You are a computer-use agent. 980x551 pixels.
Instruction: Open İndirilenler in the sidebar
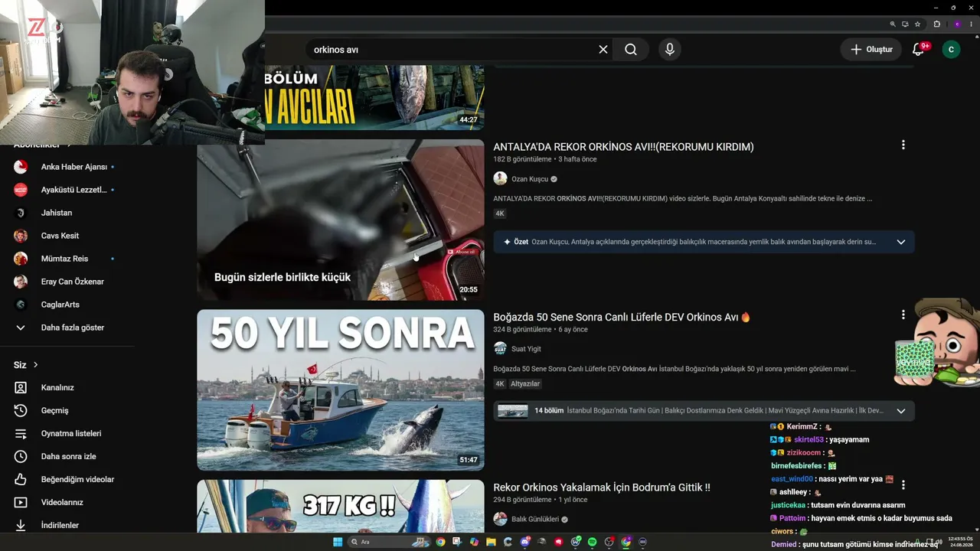click(67, 525)
